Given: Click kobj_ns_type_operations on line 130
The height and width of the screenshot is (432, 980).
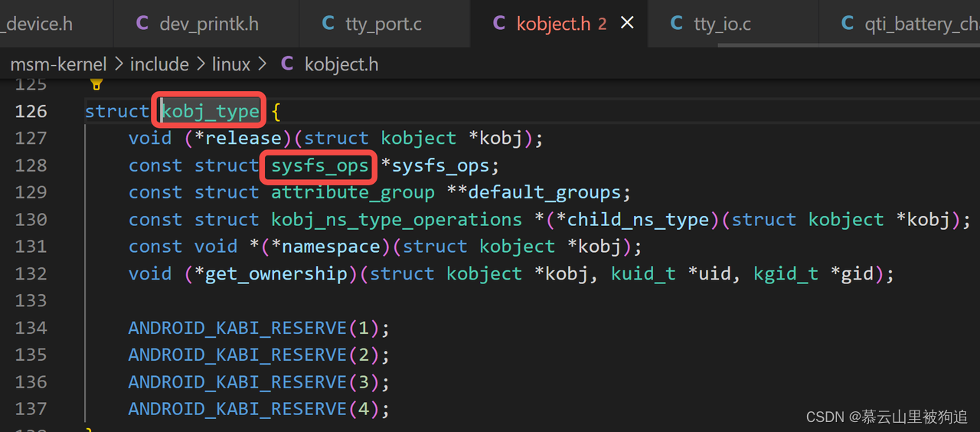Looking at the screenshot, I should (397, 220).
